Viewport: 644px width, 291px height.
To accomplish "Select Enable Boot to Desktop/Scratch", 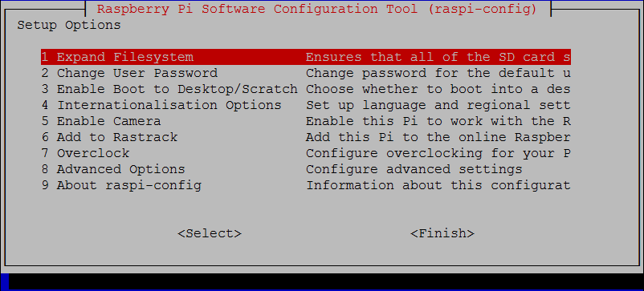I will (306, 89).
